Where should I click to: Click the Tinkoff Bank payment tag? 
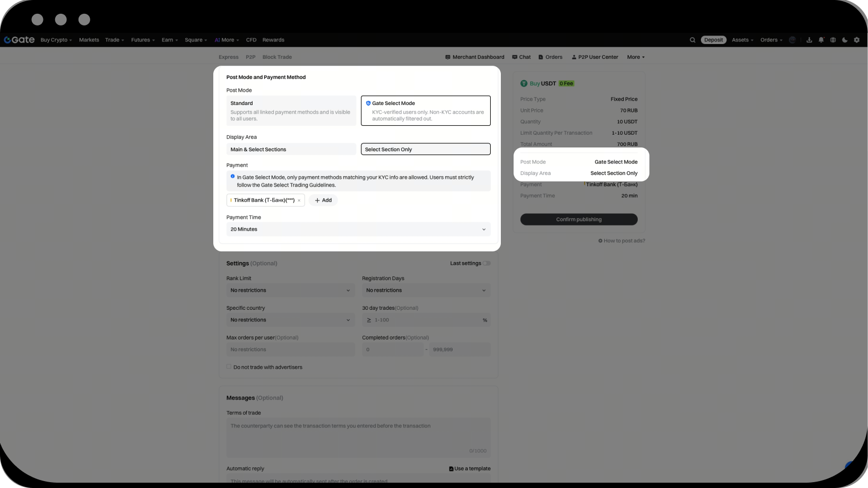(x=266, y=201)
